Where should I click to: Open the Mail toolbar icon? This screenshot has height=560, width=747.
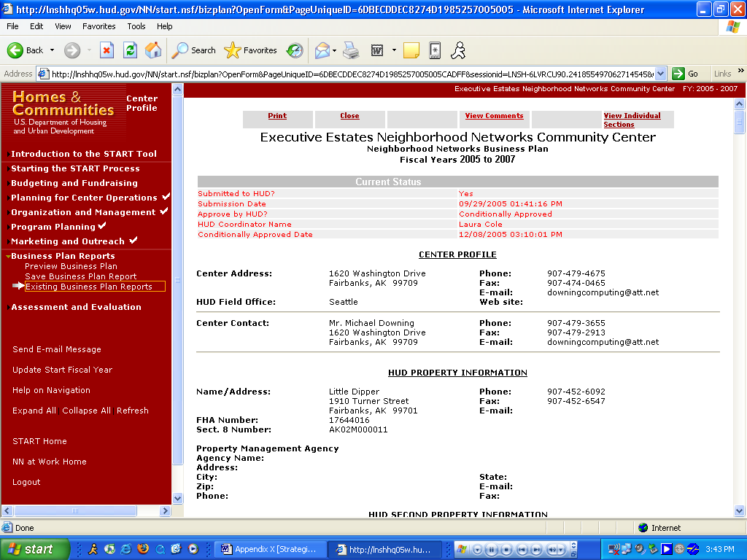click(x=321, y=50)
